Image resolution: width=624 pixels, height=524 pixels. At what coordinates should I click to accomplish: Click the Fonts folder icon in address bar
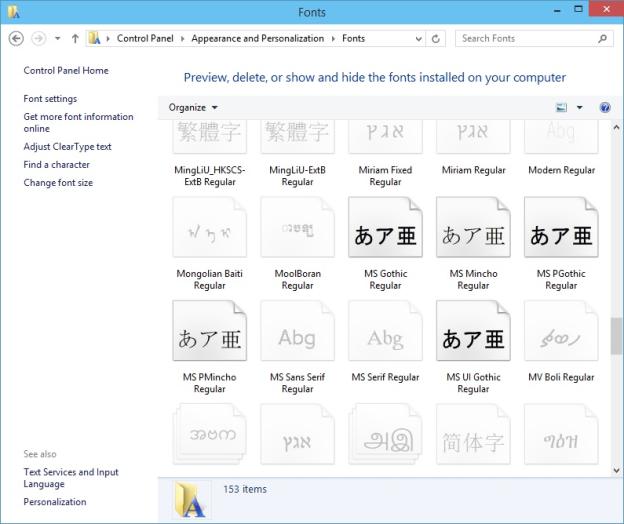pos(94,38)
